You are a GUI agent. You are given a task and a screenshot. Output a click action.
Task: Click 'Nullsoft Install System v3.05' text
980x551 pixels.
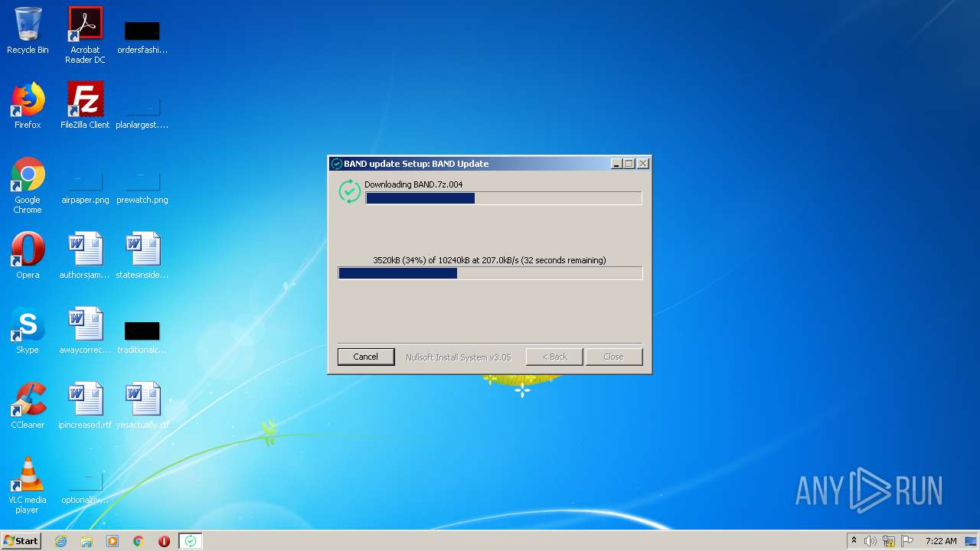tap(458, 357)
